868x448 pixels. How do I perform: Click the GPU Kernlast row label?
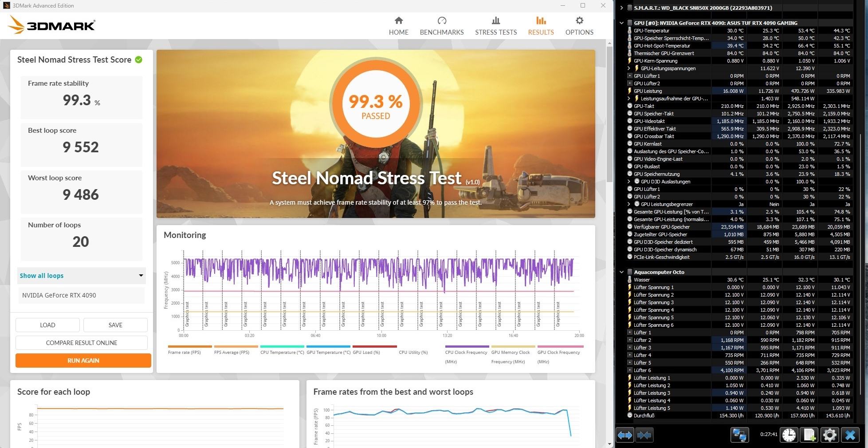(648, 144)
